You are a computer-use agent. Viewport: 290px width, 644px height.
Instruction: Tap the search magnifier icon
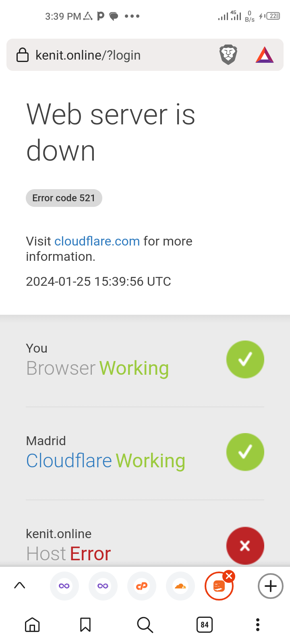(x=145, y=625)
